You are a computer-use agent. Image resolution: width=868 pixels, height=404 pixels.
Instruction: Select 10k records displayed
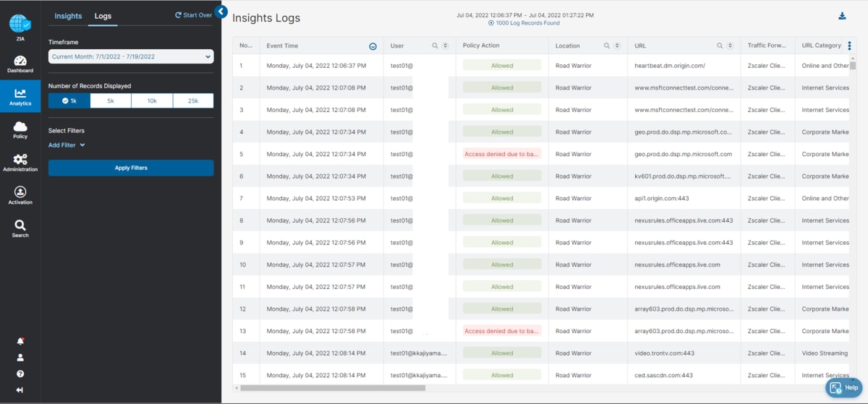152,100
